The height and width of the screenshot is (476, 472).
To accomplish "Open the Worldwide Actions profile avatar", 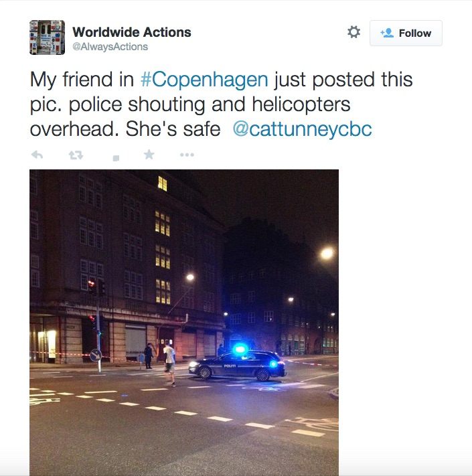I will [47, 37].
